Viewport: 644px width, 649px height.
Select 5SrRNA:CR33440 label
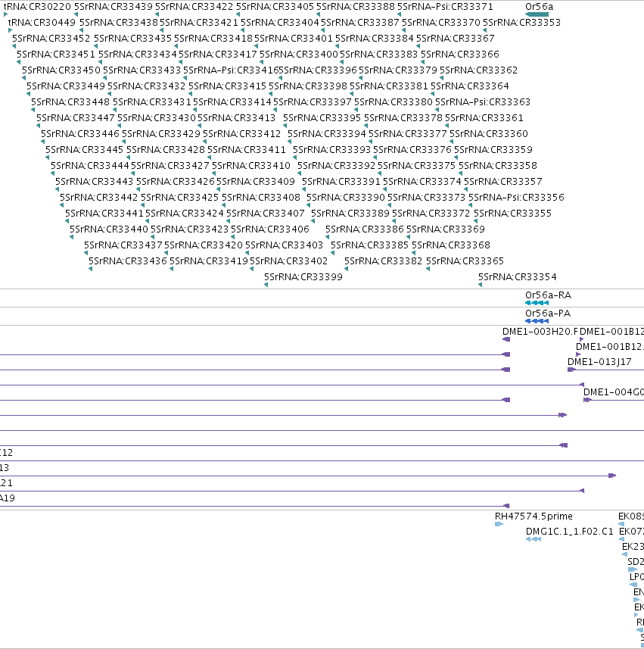click(109, 229)
